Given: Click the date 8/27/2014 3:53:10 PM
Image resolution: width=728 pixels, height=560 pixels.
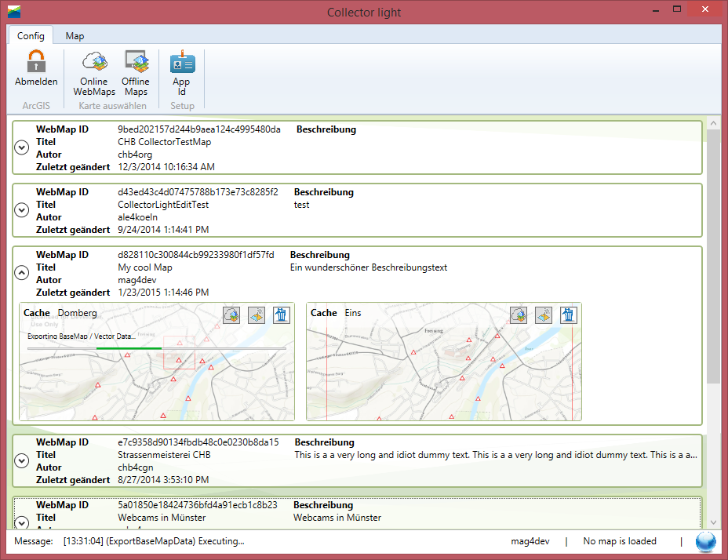Looking at the screenshot, I should coord(163,480).
